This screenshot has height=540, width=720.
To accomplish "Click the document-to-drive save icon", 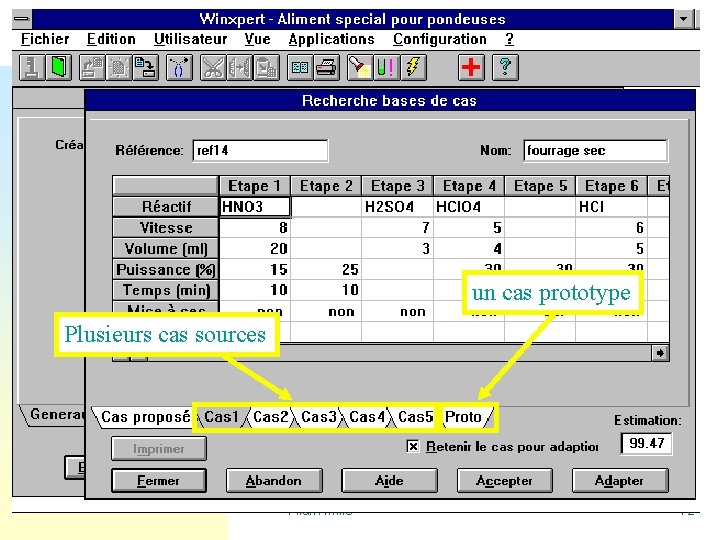I will click(x=146, y=68).
